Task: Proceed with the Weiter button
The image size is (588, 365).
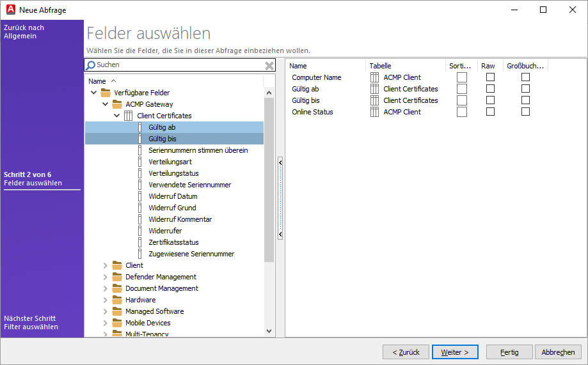Action: click(x=455, y=352)
